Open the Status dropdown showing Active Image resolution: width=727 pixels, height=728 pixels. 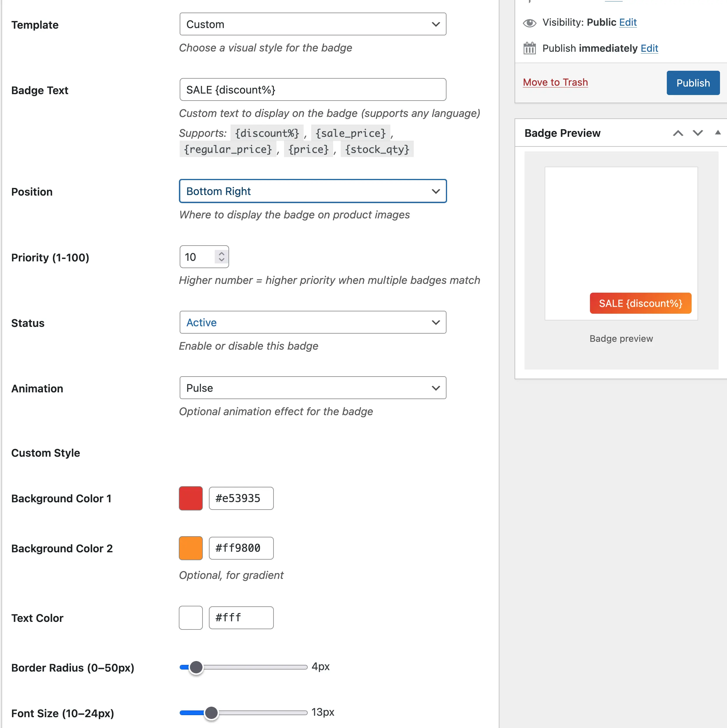click(x=313, y=322)
